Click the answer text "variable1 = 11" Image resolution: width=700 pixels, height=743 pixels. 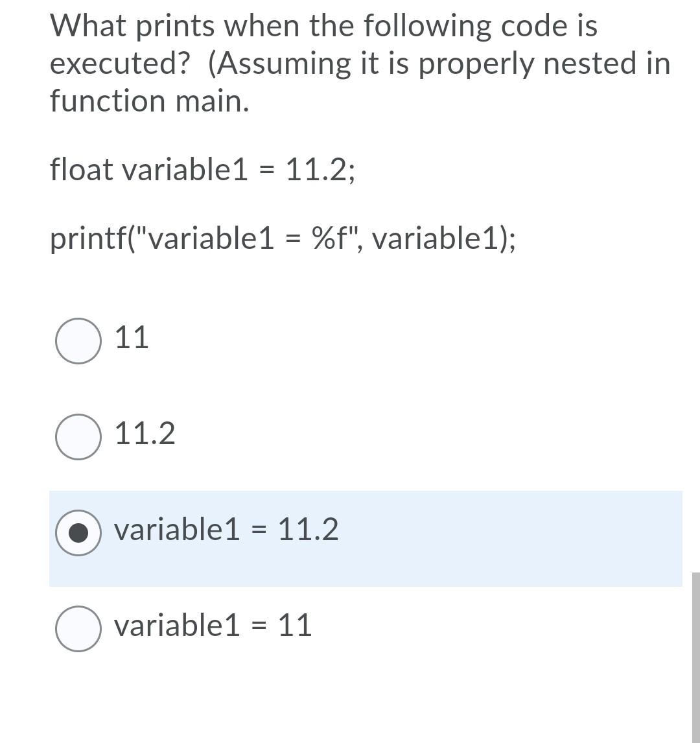pos(212,625)
